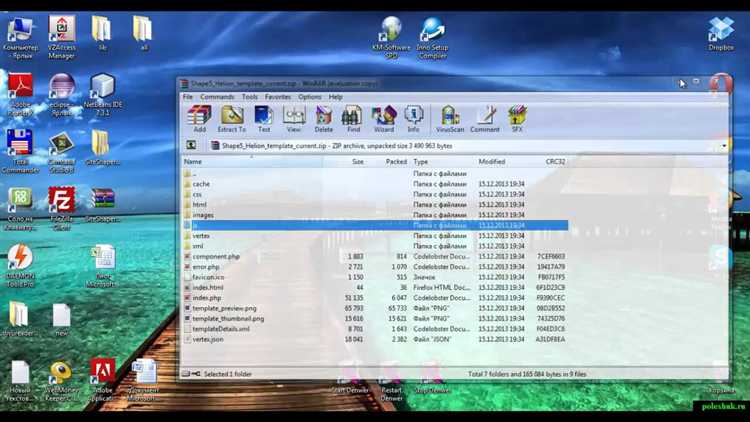750x422 pixels.
Task: Go up one level using address bar icon
Action: tap(191, 146)
